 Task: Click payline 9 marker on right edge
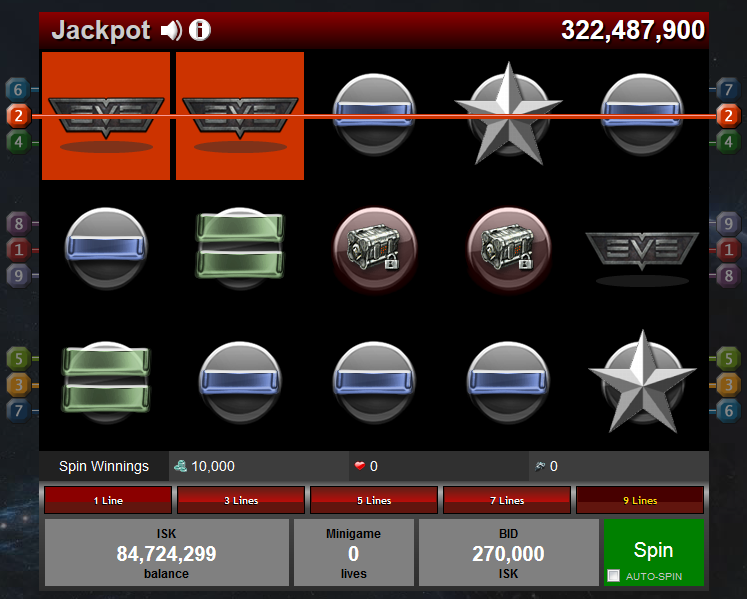728,223
